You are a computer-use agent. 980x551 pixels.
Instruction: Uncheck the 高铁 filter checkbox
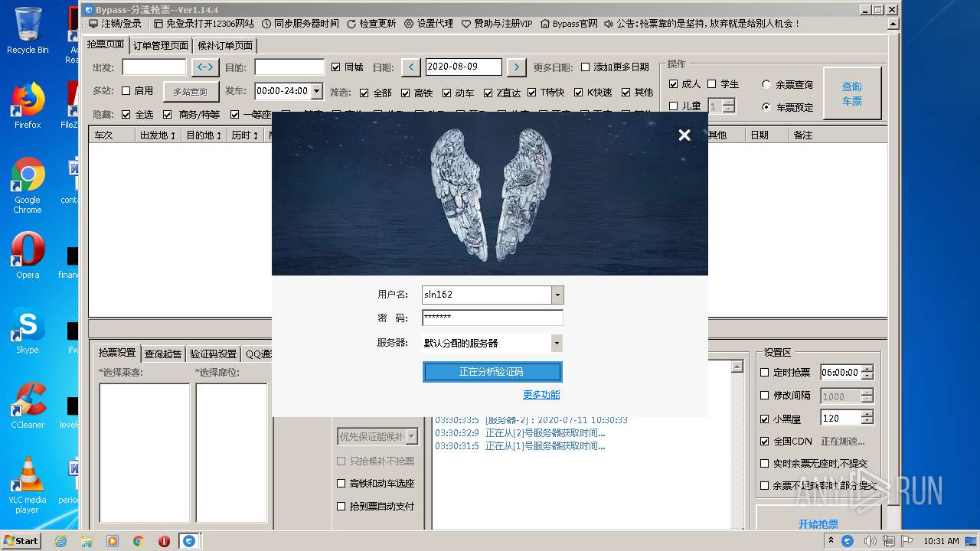(x=407, y=93)
